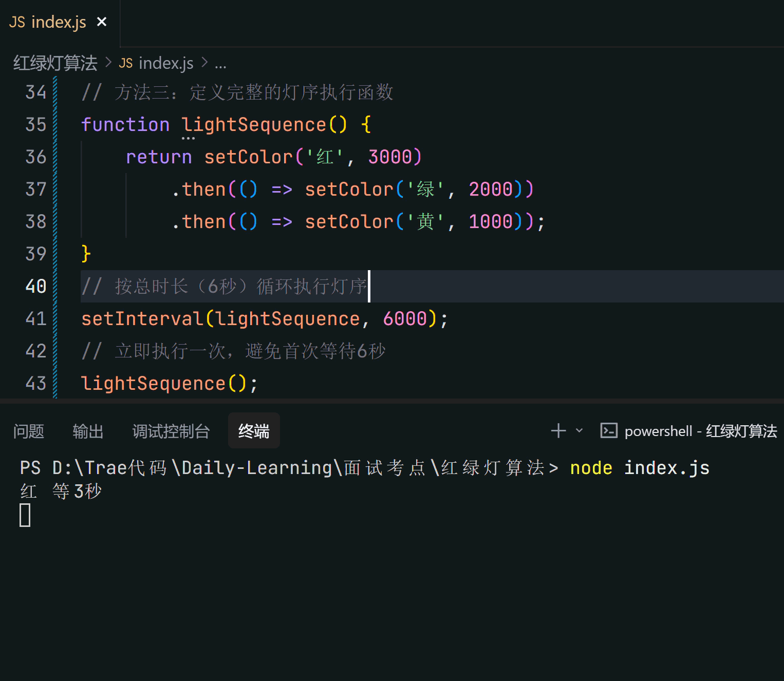Click terminal output 红 等3秒
The height and width of the screenshot is (681, 784).
coord(61,491)
